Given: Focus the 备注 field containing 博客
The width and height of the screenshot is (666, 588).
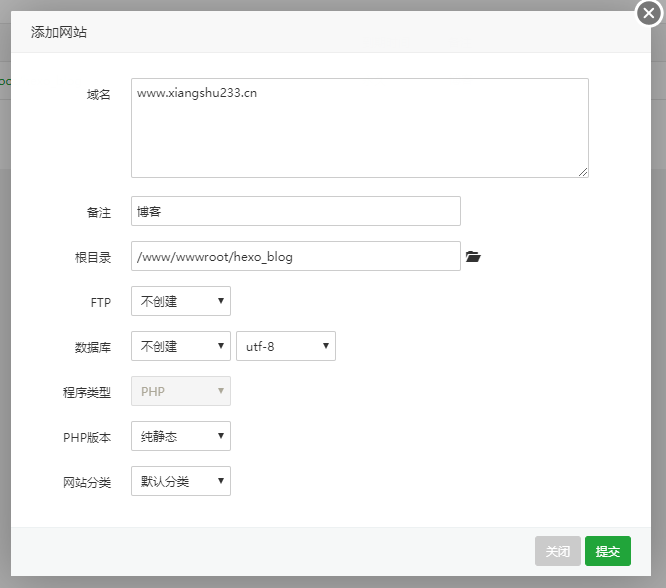Looking at the screenshot, I should 295,211.
